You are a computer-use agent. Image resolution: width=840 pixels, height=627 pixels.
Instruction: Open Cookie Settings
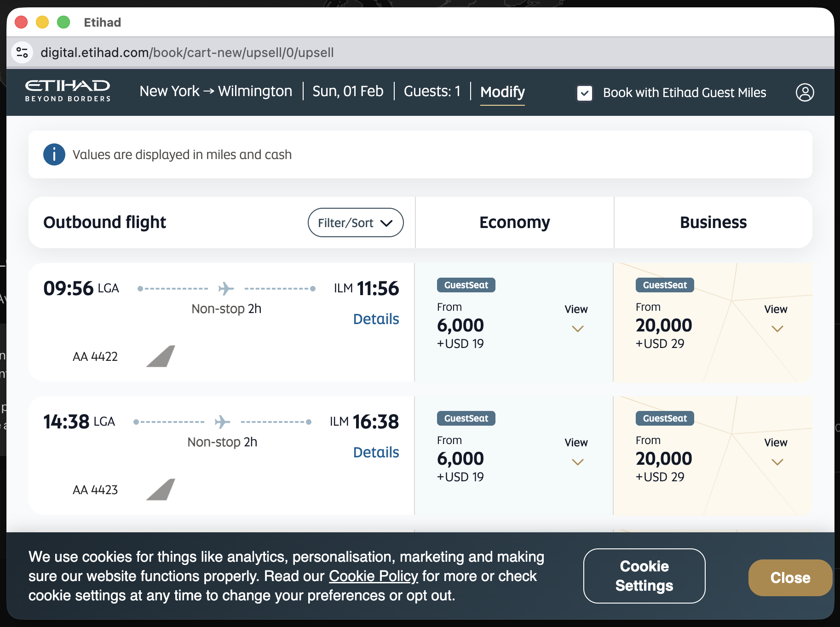click(x=644, y=576)
